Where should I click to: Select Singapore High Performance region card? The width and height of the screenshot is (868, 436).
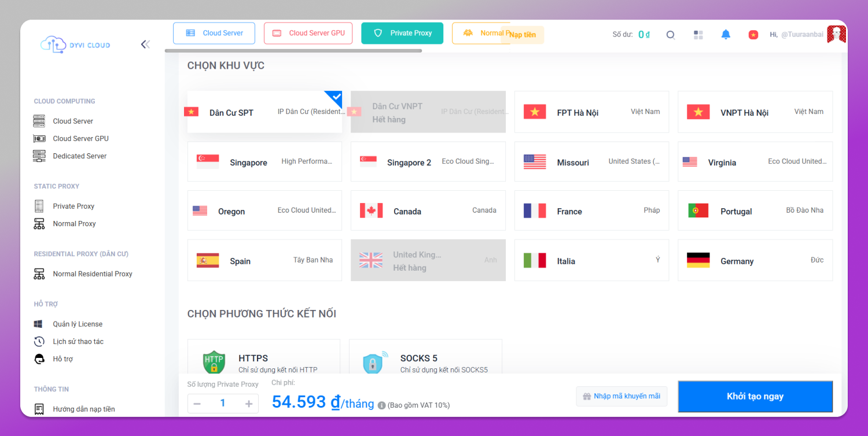click(x=264, y=162)
